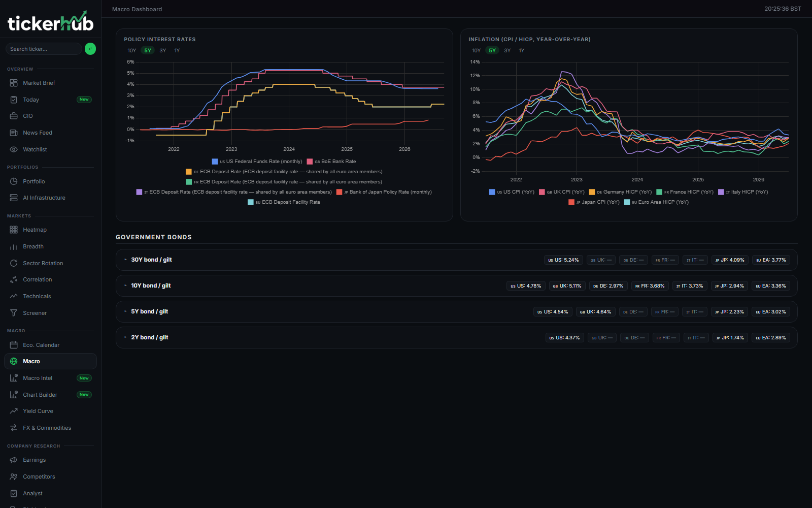The height and width of the screenshot is (508, 812).
Task: Click the Competitors people icon
Action: tap(14, 477)
